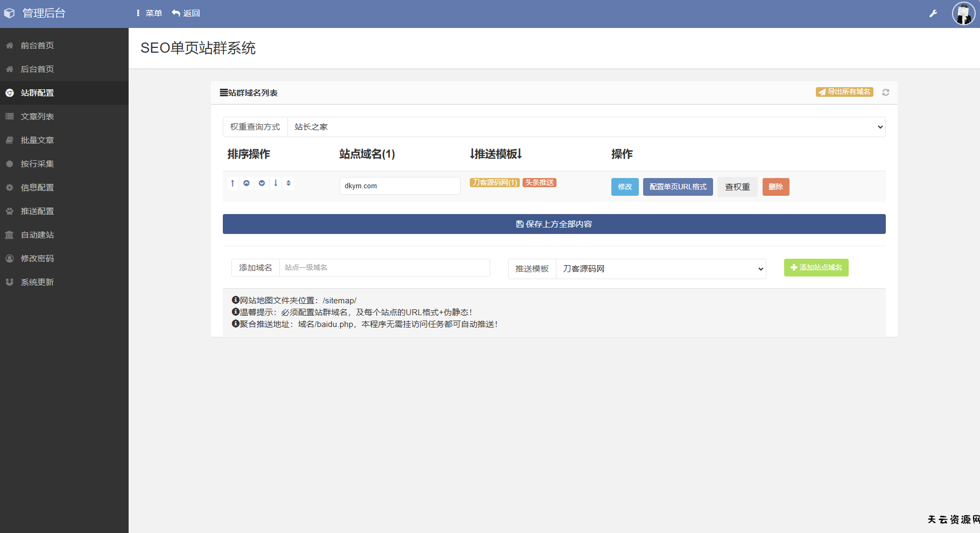Click the move-to-bottom long arrow icon
980x533 pixels.
coord(276,183)
